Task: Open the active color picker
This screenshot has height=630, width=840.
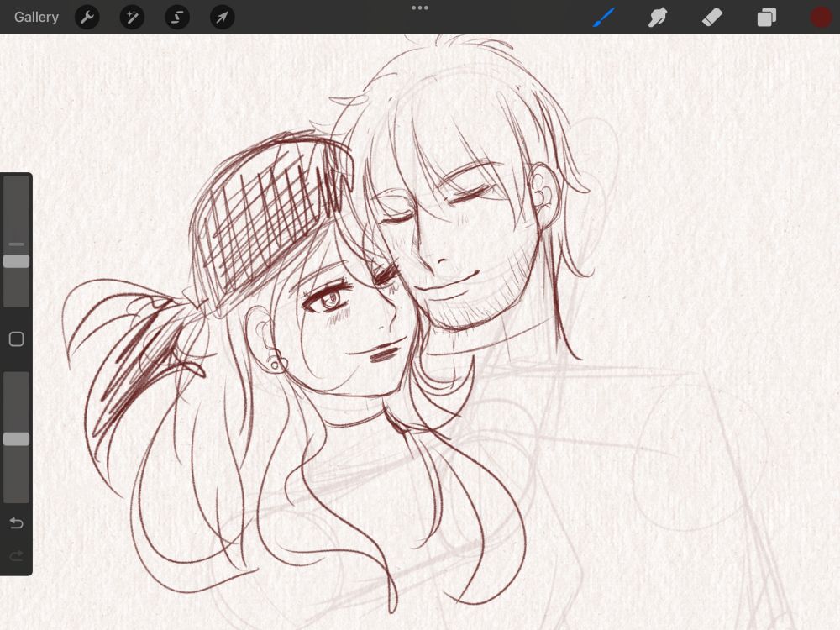Action: coord(821,17)
